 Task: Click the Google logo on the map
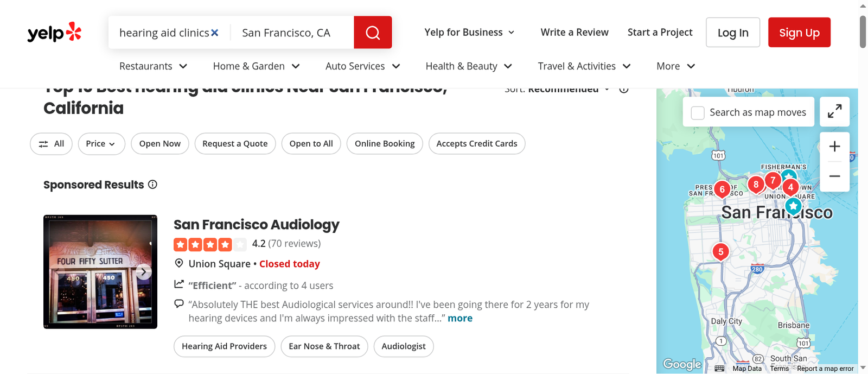click(x=682, y=364)
